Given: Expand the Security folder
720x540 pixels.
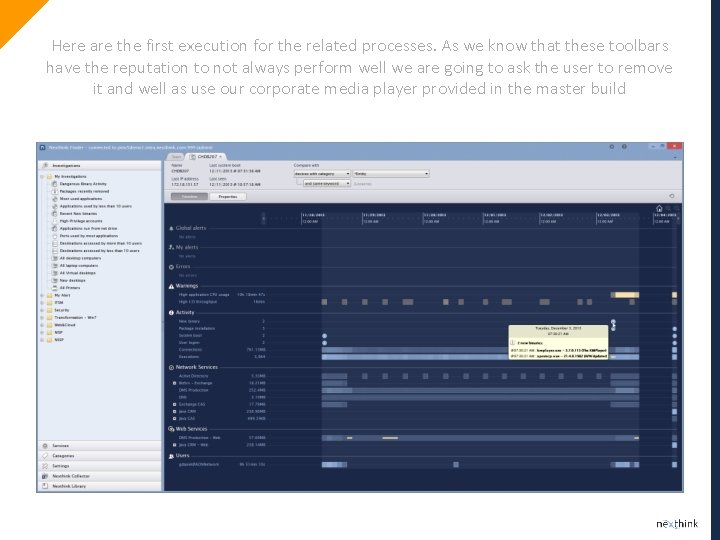Looking at the screenshot, I should pos(42,310).
